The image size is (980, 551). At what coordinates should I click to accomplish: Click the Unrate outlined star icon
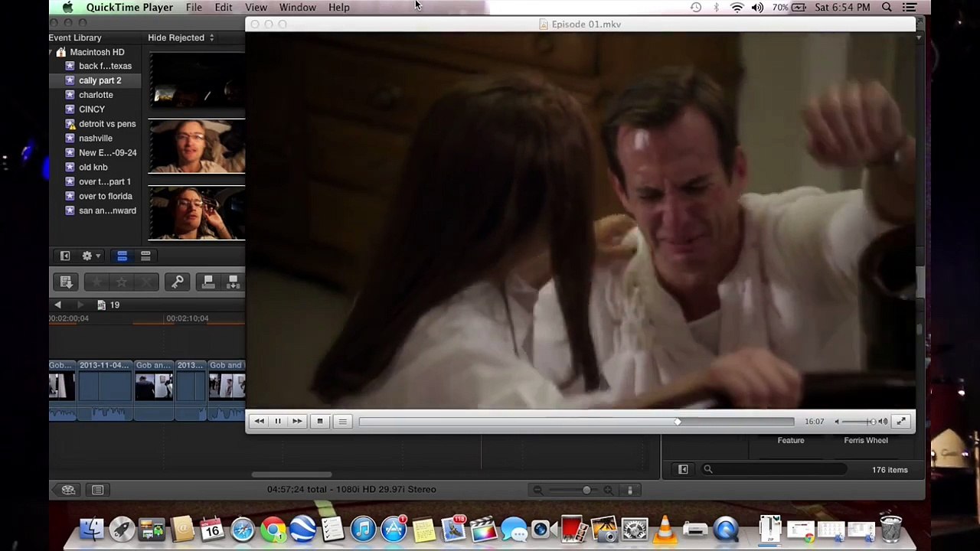[122, 282]
